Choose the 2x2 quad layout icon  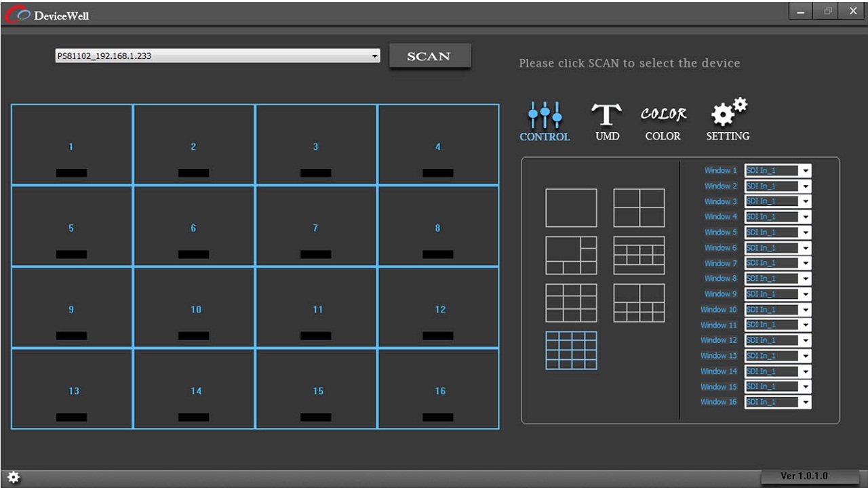tap(639, 208)
